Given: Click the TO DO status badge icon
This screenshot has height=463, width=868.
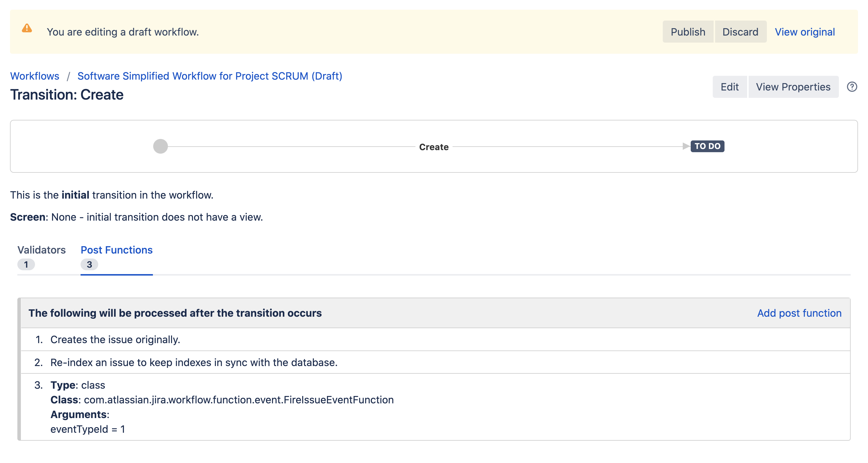Looking at the screenshot, I should (x=708, y=146).
